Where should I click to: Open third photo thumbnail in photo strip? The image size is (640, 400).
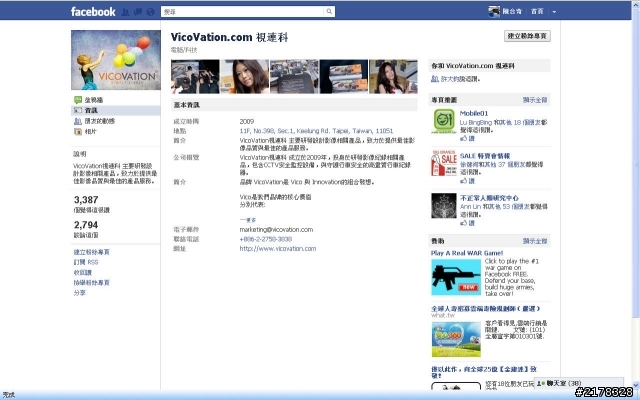click(294, 76)
